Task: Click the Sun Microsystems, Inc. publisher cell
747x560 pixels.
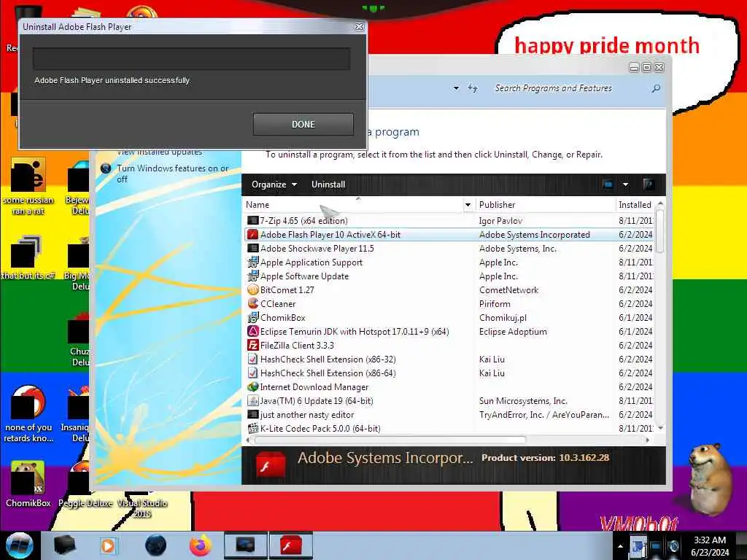Action: 524,400
